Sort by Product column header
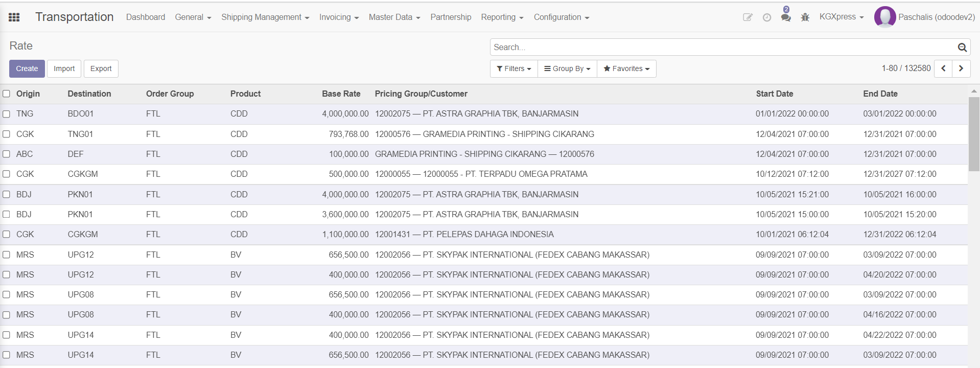Screen dimensions: 980x368 [245, 94]
